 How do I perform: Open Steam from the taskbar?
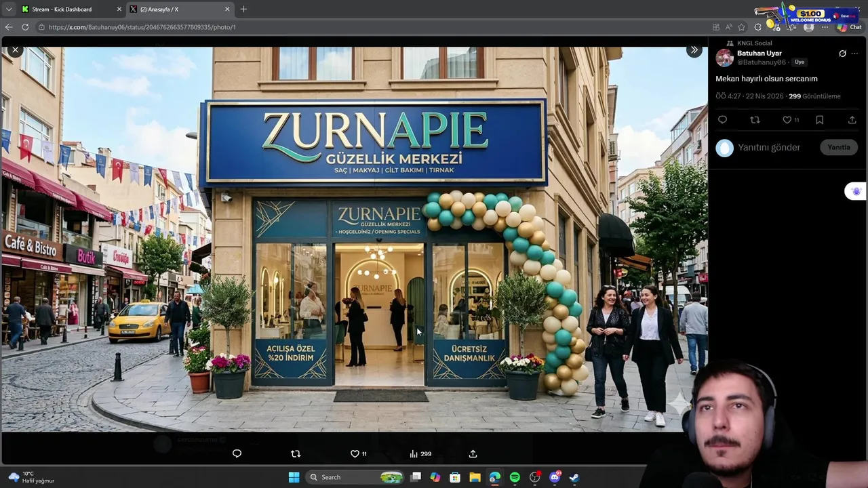pos(574,477)
